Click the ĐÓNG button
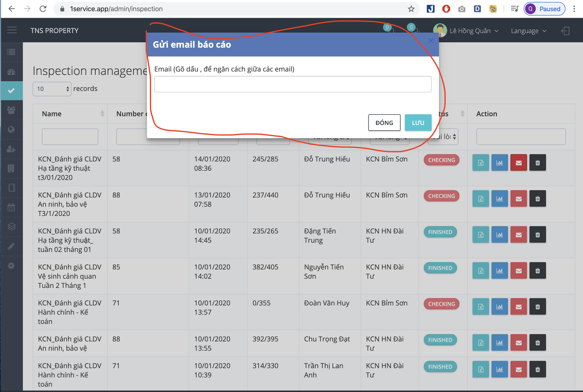The width and height of the screenshot is (583, 392). coord(384,123)
